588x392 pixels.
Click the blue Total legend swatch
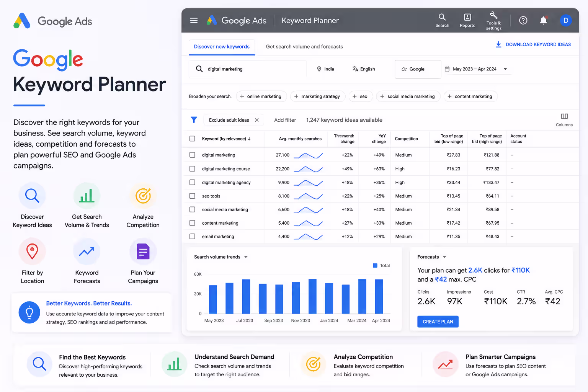pos(375,265)
